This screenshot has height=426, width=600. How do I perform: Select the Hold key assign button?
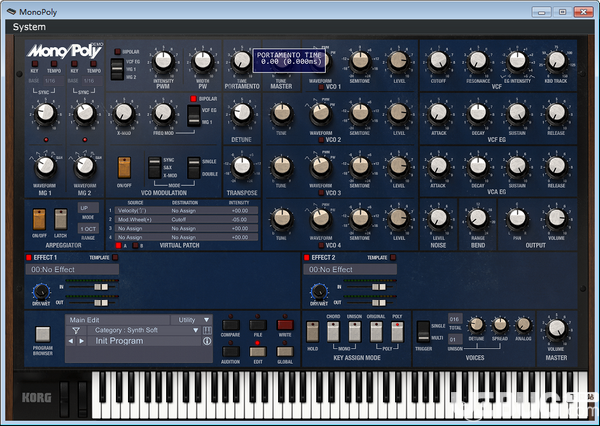tap(313, 331)
